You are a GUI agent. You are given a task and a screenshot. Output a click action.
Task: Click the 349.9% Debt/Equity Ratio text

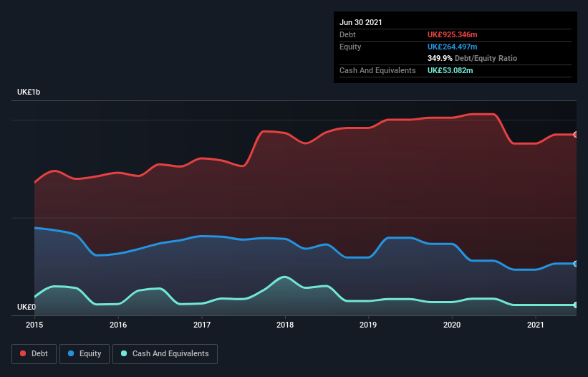point(472,58)
